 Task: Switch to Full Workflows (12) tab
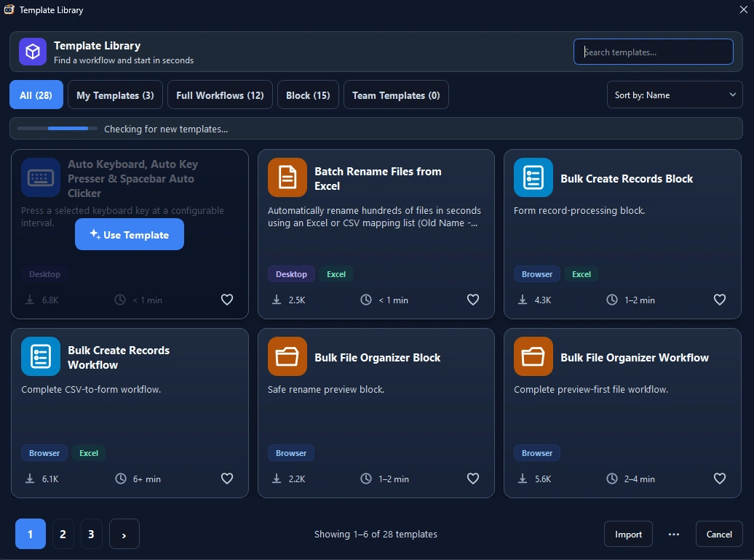click(220, 95)
